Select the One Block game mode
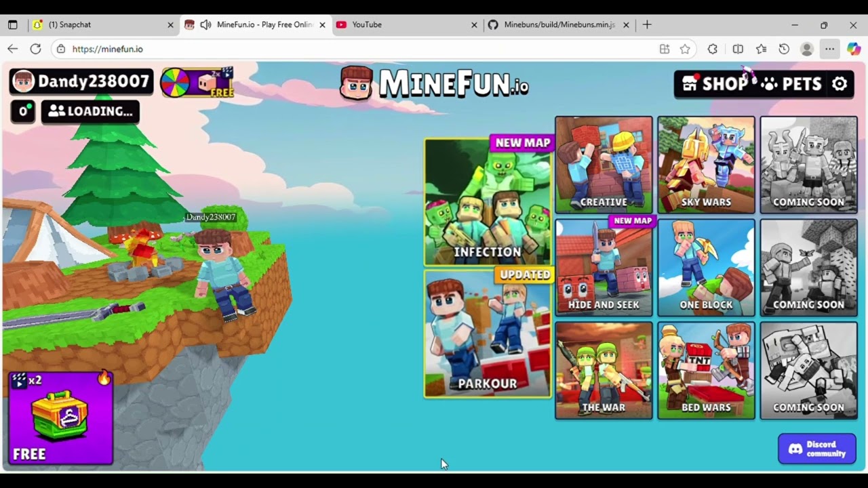Image resolution: width=868 pixels, height=488 pixels. [x=706, y=267]
